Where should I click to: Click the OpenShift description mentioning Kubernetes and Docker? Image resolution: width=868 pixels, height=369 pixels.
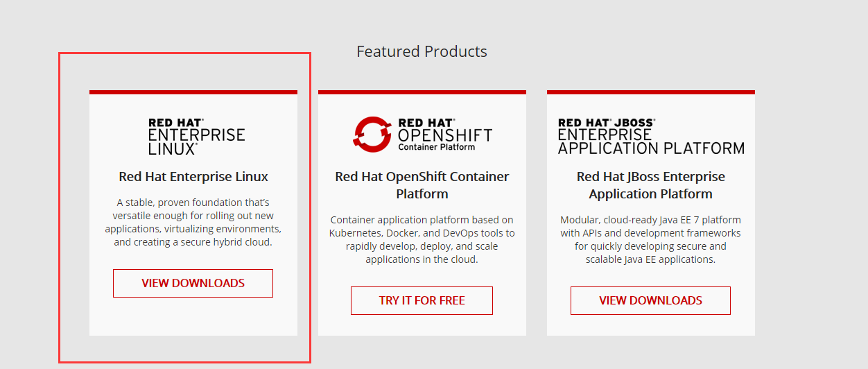pyautogui.click(x=422, y=239)
